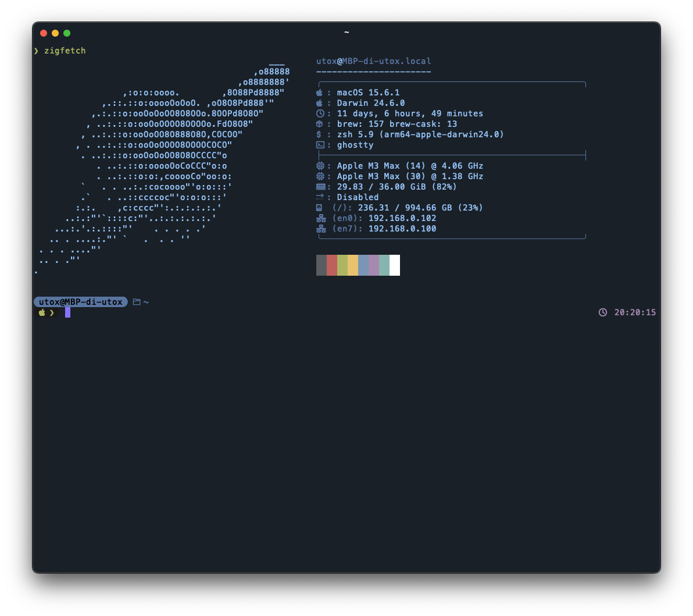Click the clock icon beside the uptime info
Image resolution: width=693 pixels, height=616 pixels.
(319, 113)
